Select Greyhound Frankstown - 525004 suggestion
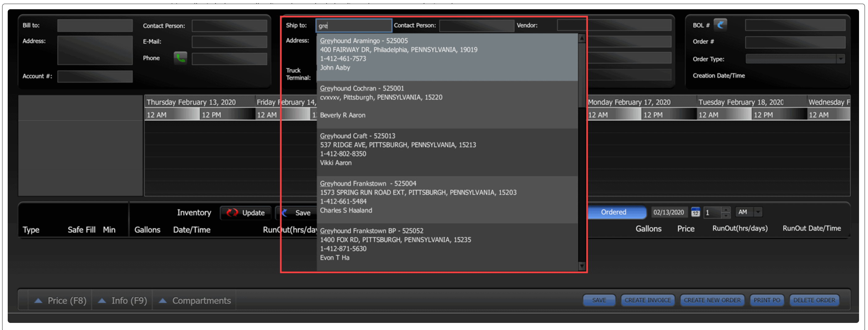Screen dimensions: 868x330 pos(447,199)
